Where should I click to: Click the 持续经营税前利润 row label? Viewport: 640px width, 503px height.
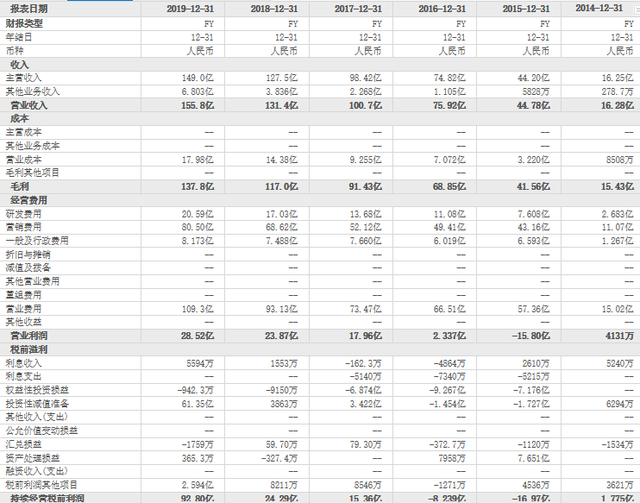click(x=47, y=499)
